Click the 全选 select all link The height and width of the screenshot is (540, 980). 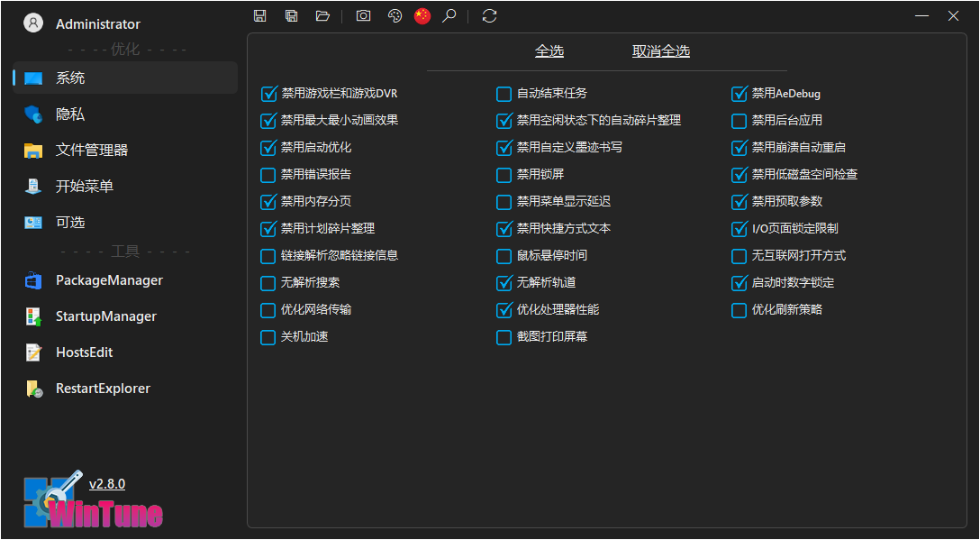549,51
